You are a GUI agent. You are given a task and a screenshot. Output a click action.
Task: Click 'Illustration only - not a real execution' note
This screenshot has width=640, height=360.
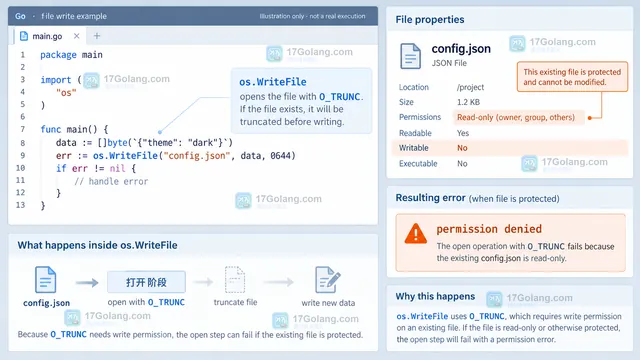[x=312, y=16]
